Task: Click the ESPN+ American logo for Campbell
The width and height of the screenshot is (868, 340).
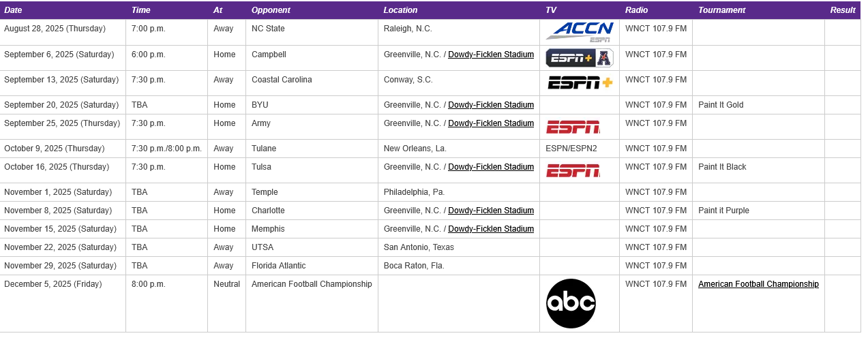Action: coord(580,58)
